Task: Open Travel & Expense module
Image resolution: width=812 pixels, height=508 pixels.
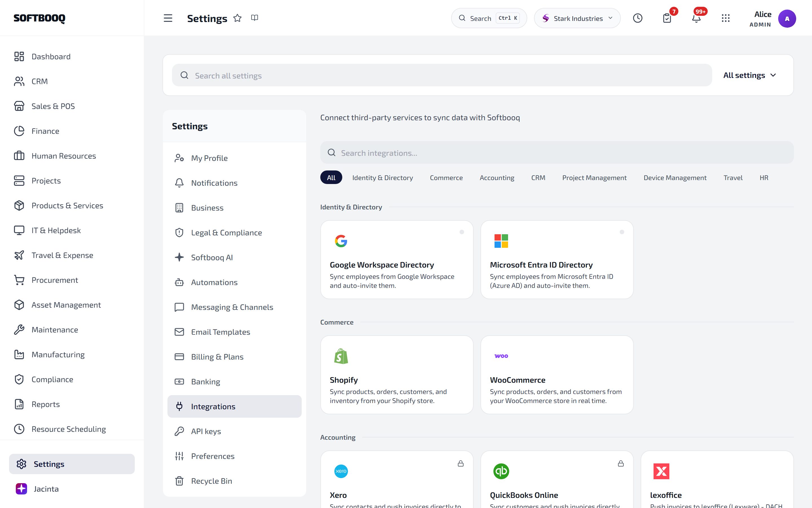Action: point(72,255)
